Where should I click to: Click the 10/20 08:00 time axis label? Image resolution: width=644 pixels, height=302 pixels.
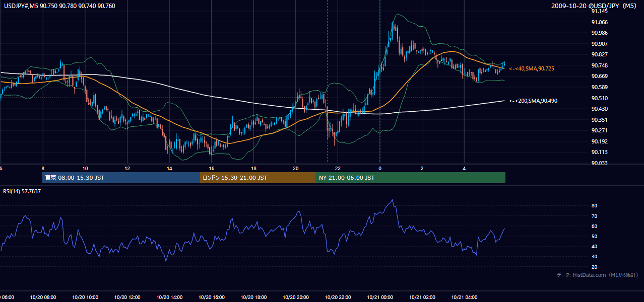tap(43, 297)
